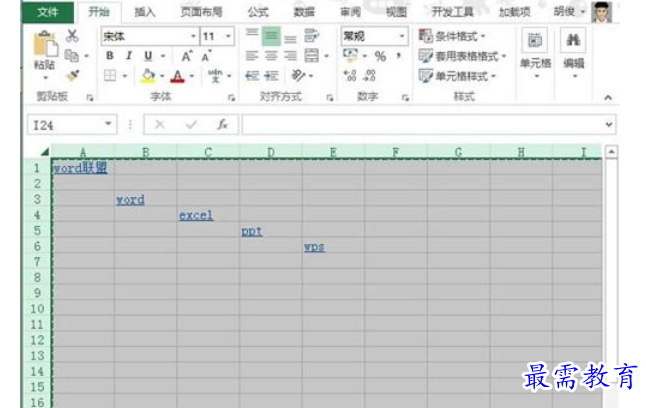Increase font size with large A
This screenshot has height=408, width=646.
click(187, 56)
